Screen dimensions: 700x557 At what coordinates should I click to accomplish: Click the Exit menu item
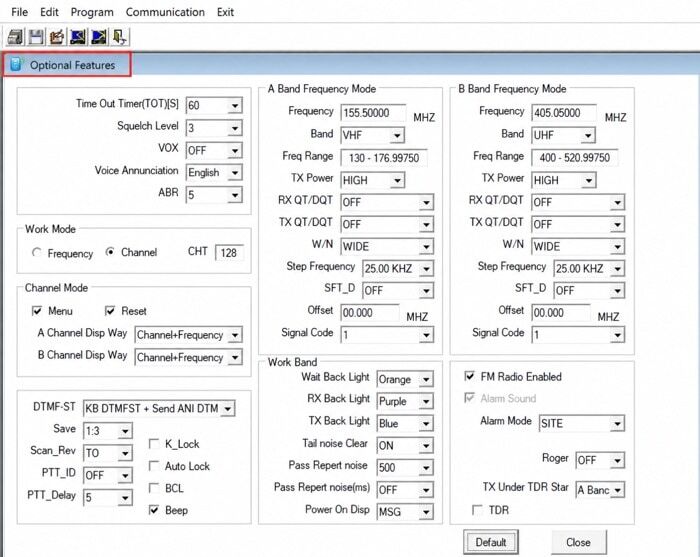[x=225, y=12]
